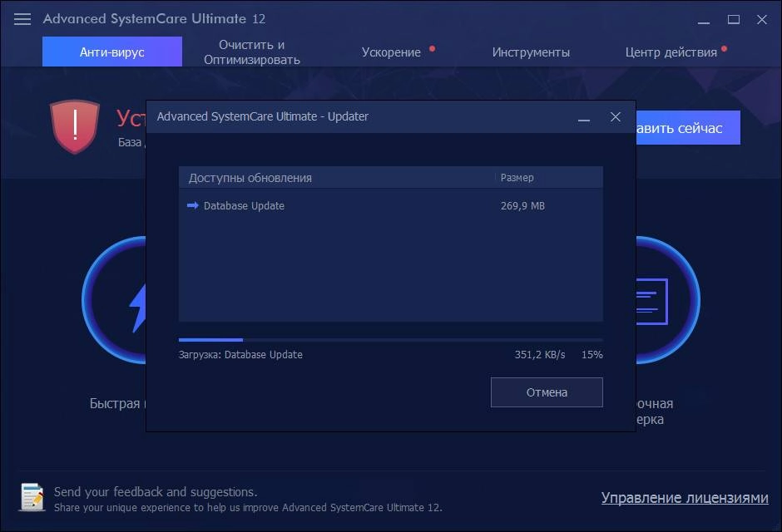Viewport: 782px width, 532px height.
Task: Open the Очистить и Оптимизировать tab
Action: click(252, 52)
